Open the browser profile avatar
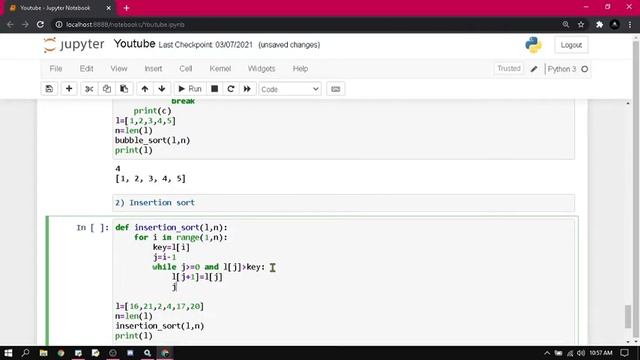The image size is (640, 360). [614, 24]
